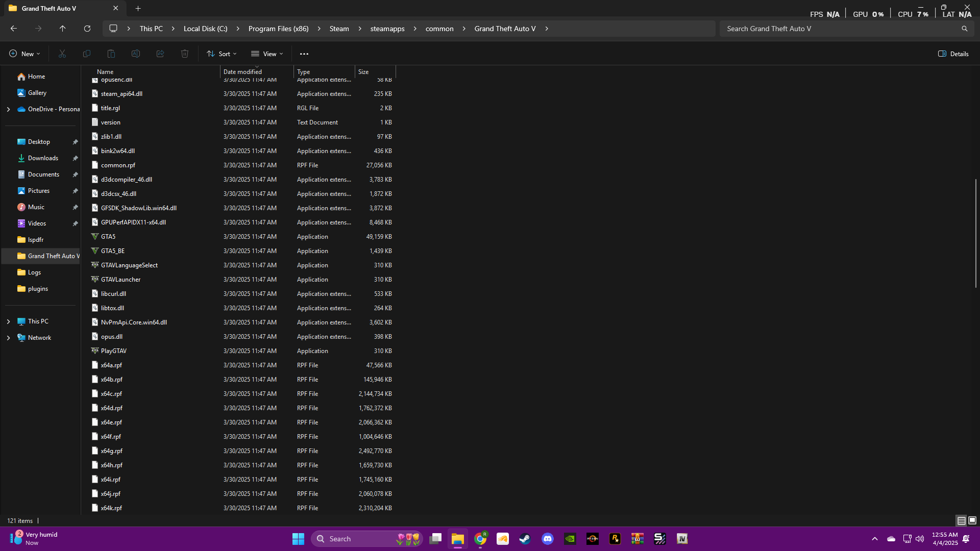The image size is (980, 551).
Task: Toggle the Details pane button
Action: pyautogui.click(x=953, y=54)
